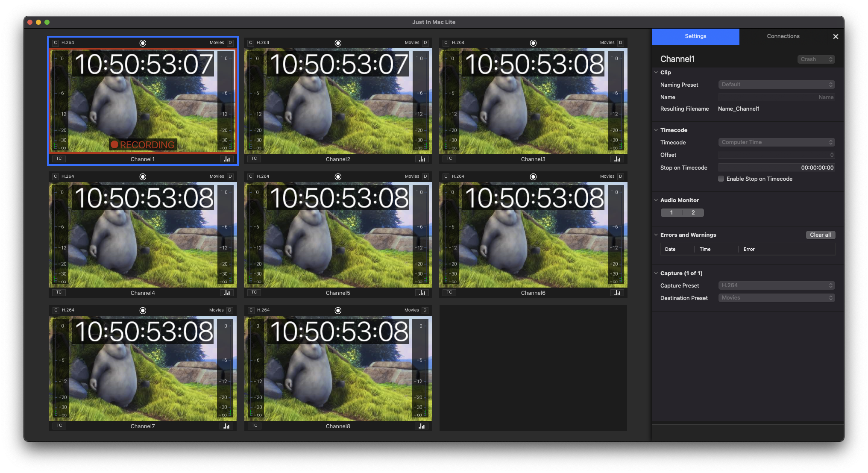Click the C capture icon on Channel1
Screen dimensions: 868x473
56,43
